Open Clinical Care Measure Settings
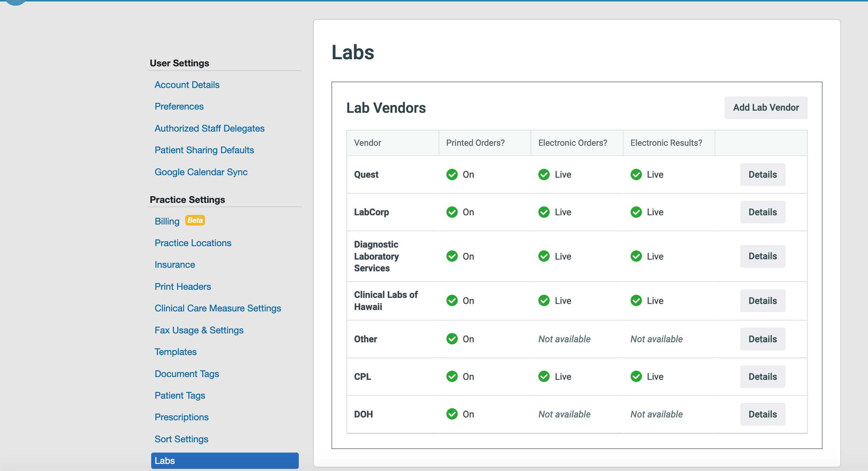 coord(218,308)
